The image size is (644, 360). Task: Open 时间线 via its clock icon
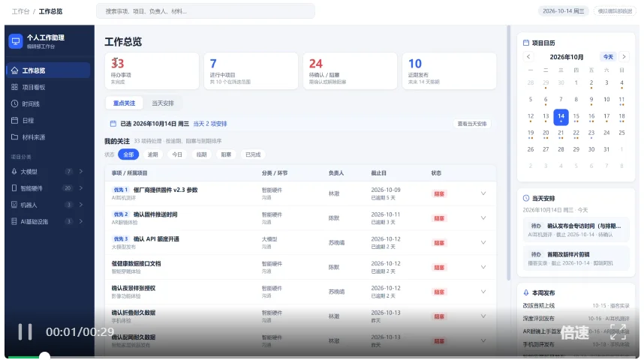pyautogui.click(x=14, y=103)
